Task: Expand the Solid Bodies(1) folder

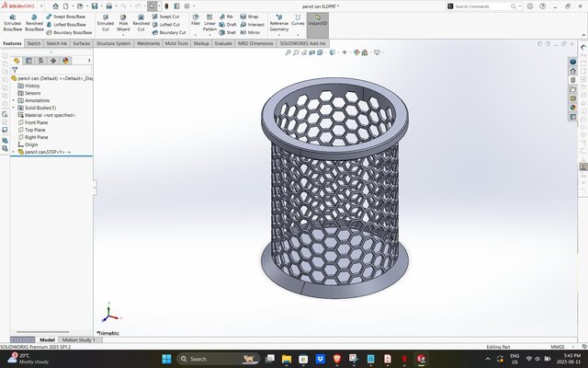Action: point(14,108)
